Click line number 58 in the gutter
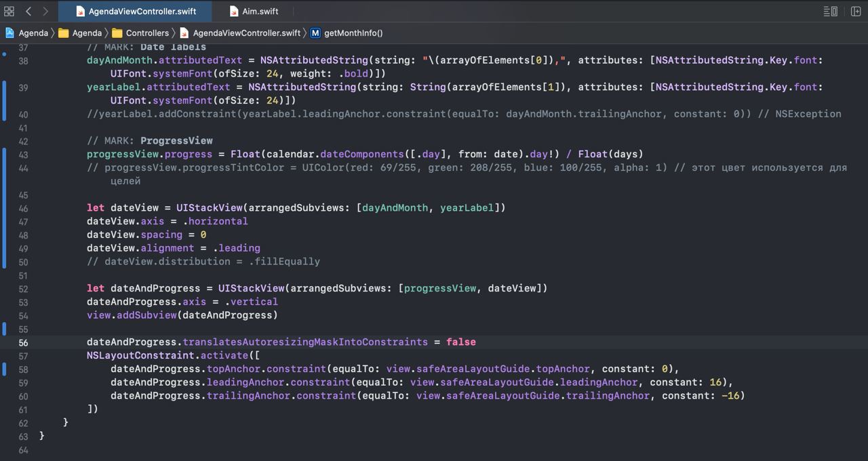 24,369
